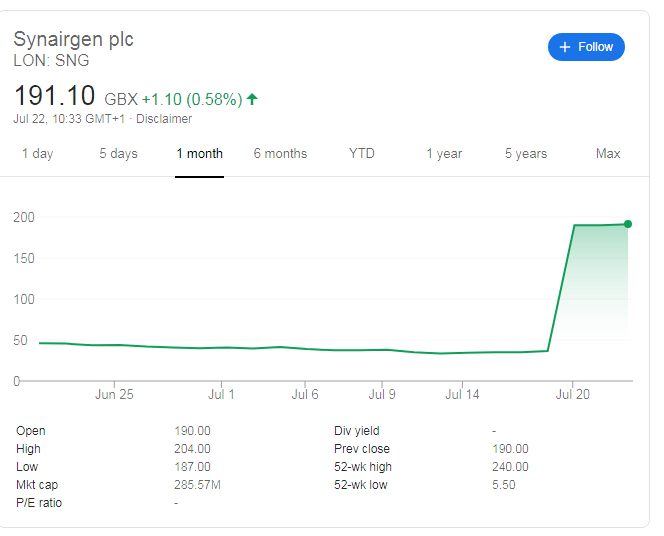
Task: Click the 200 y-axis label
Action: pyautogui.click(x=24, y=217)
